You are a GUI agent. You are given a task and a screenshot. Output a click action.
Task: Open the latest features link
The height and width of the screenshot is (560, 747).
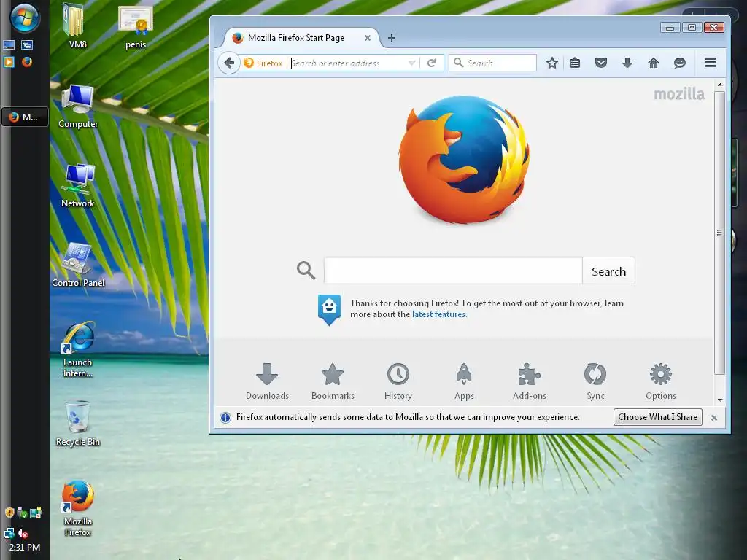439,314
